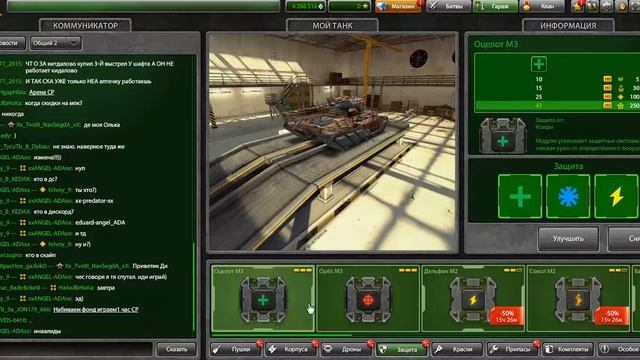Viewport: 640px width, 360px height.
Task: Click the Улучшить upgrade button
Action: tap(568, 238)
